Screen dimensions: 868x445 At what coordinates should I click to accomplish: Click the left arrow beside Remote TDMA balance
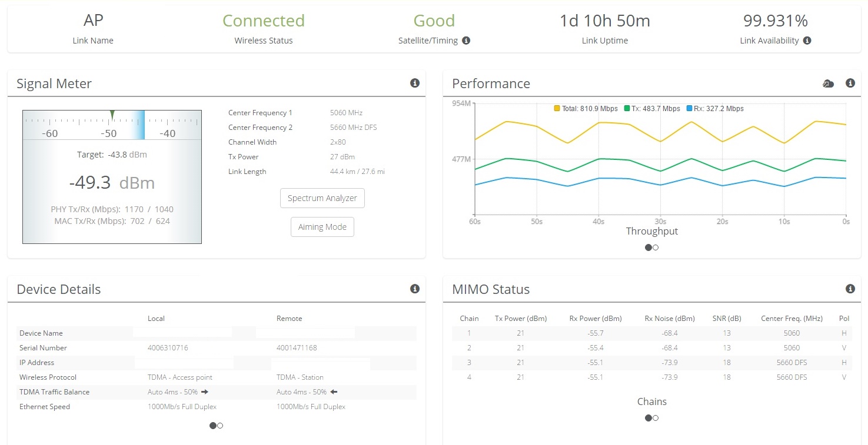[334, 392]
